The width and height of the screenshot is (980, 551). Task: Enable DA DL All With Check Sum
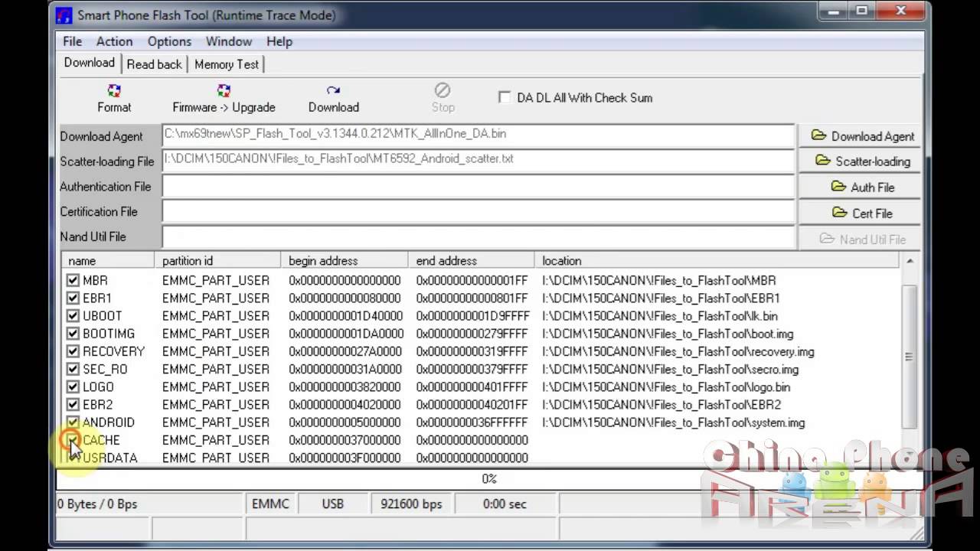pyautogui.click(x=505, y=97)
